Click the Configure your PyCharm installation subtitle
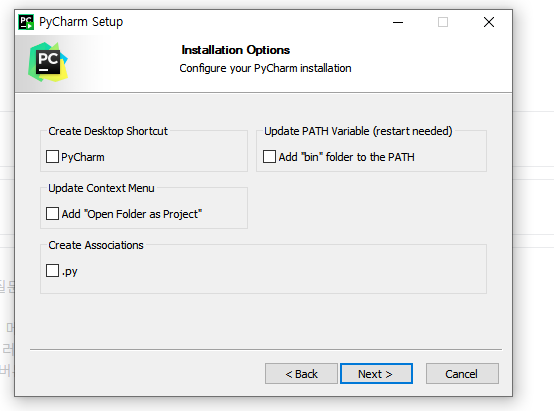Screen dimensions: 554x411 [x=265, y=68]
